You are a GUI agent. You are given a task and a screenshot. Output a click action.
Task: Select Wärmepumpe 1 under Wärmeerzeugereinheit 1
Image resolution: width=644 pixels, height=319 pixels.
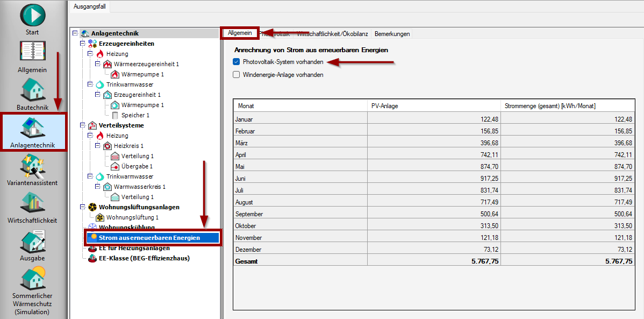tap(142, 74)
